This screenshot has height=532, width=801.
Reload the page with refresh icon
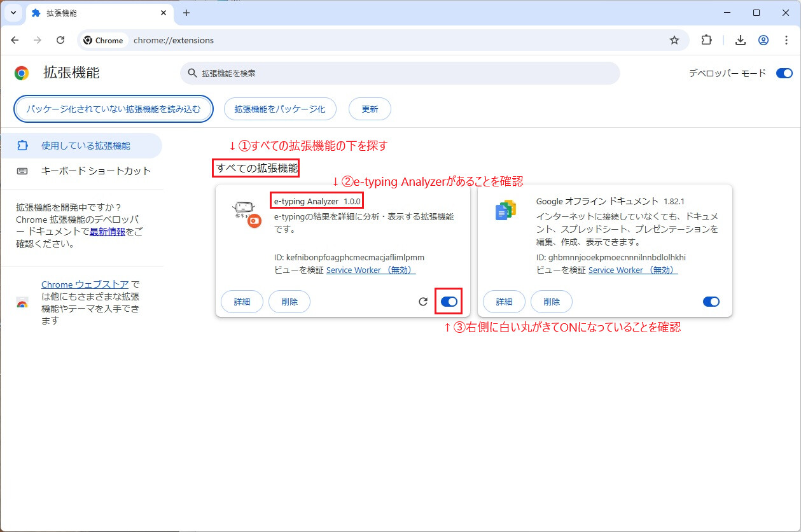point(60,40)
